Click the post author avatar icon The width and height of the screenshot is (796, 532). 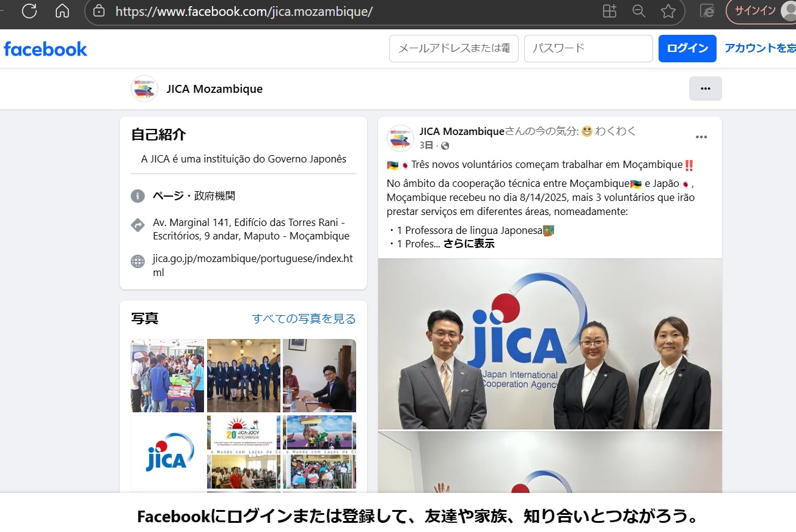coord(400,138)
